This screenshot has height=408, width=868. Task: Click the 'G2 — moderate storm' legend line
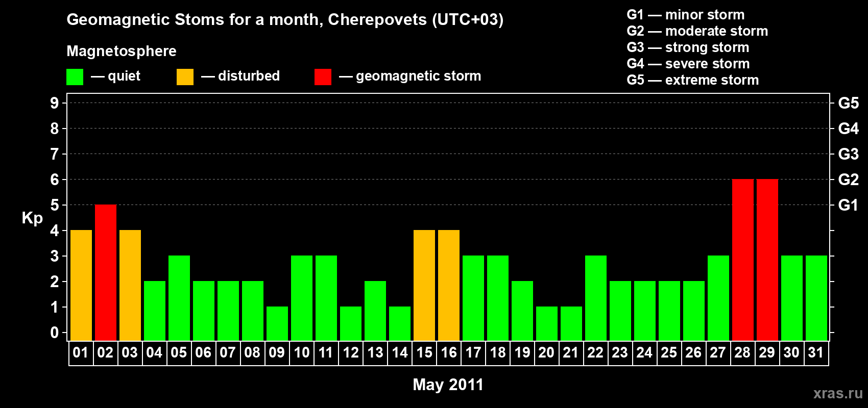(x=697, y=31)
